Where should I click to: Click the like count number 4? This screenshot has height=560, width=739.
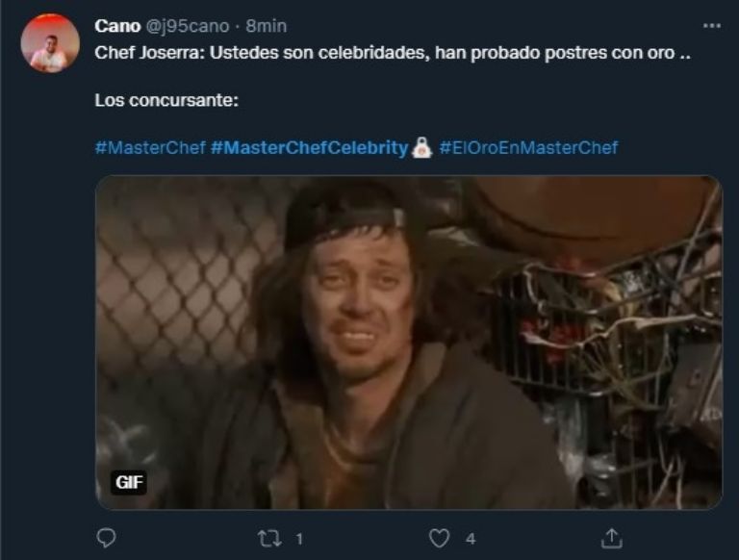click(x=471, y=539)
